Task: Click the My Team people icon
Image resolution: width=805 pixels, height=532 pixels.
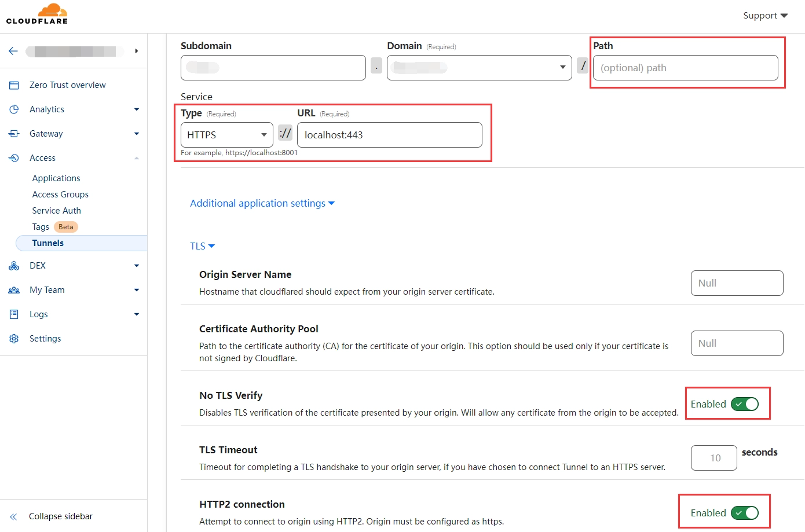Action: [14, 290]
